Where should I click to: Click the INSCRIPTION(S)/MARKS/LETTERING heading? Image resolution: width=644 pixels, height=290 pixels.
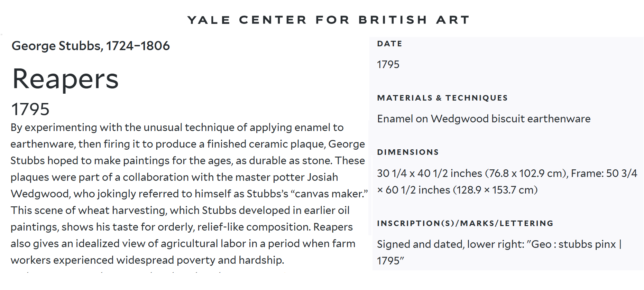tap(465, 224)
